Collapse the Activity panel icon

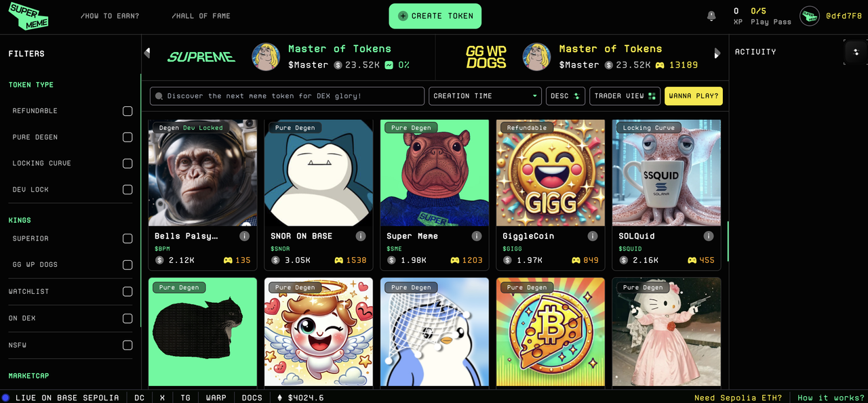(x=855, y=51)
